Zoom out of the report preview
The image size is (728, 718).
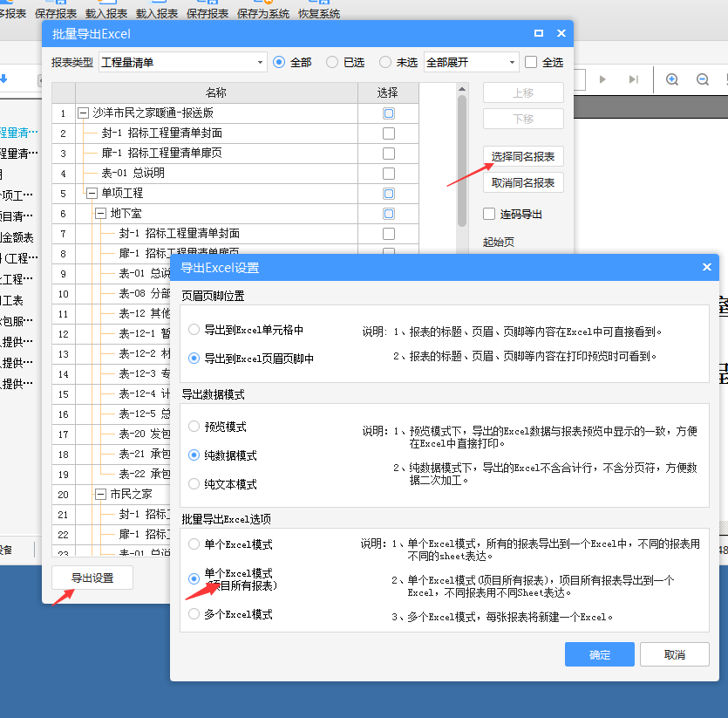pyautogui.click(x=703, y=79)
